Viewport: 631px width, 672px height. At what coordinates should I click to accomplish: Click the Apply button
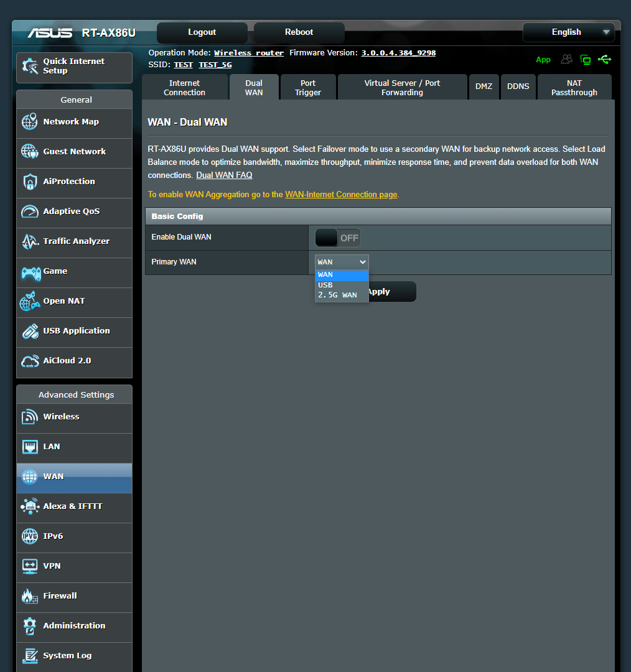[392, 292]
